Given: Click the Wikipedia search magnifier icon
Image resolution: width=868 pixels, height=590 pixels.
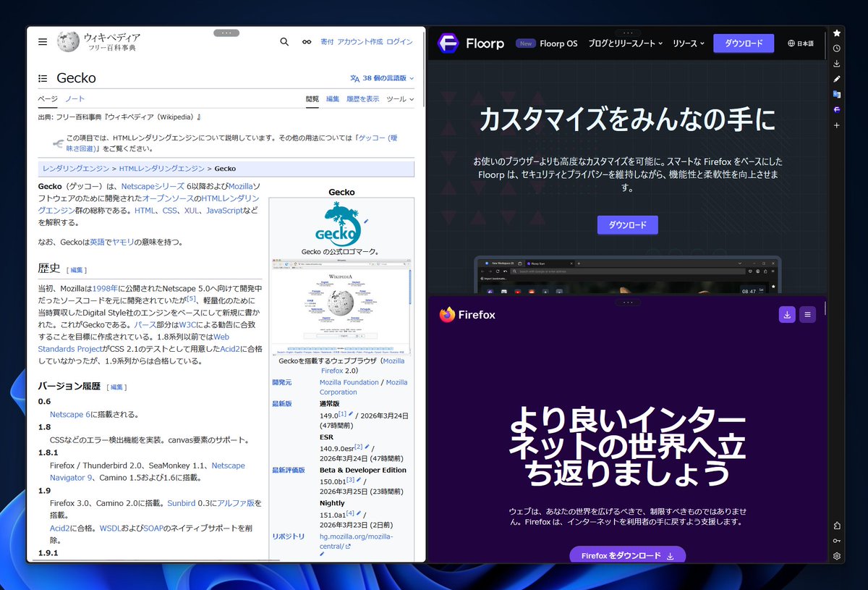Looking at the screenshot, I should (x=284, y=42).
